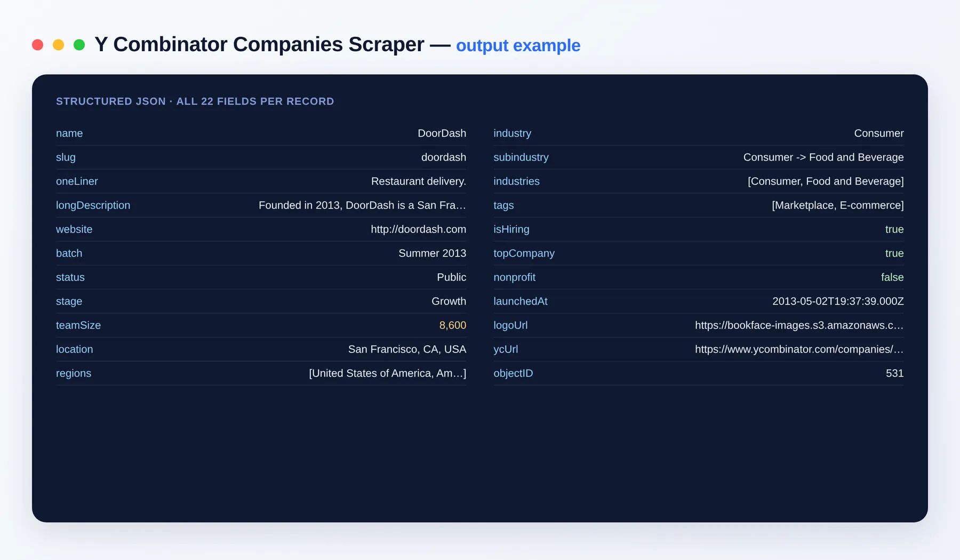Image resolution: width=960 pixels, height=560 pixels.
Task: Click the 'website' field label
Action: [74, 229]
